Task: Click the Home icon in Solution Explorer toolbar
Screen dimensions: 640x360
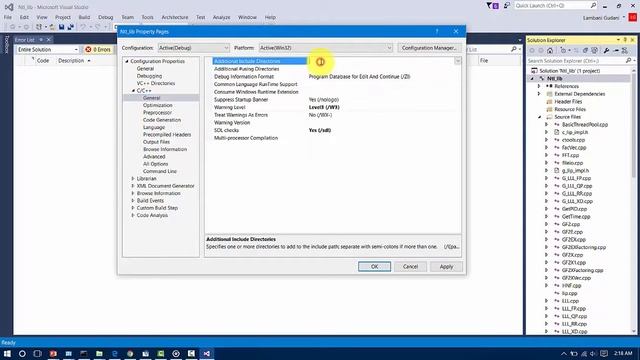Action: point(550,50)
